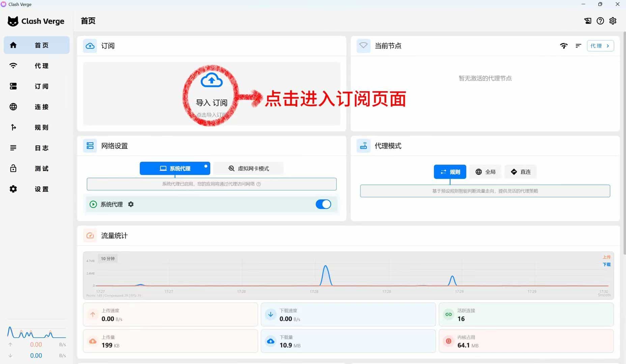Click the page vertical scrollbar

[x=624, y=143]
